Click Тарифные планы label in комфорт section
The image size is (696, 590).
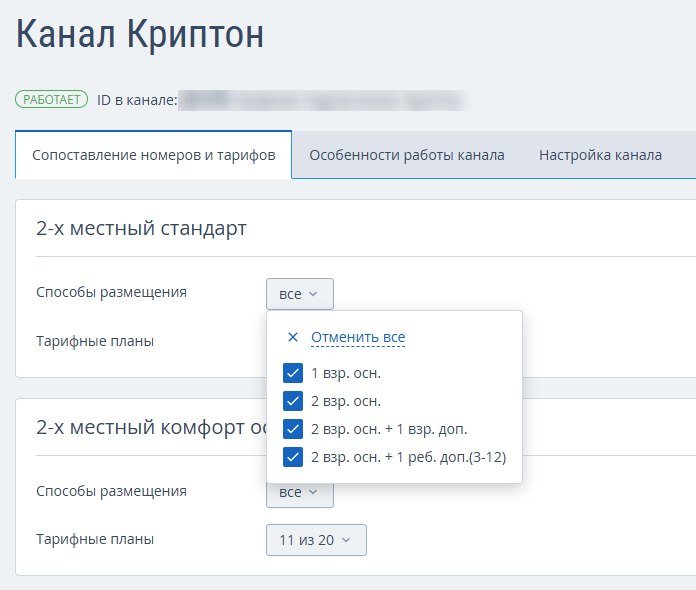pyautogui.click(x=95, y=539)
